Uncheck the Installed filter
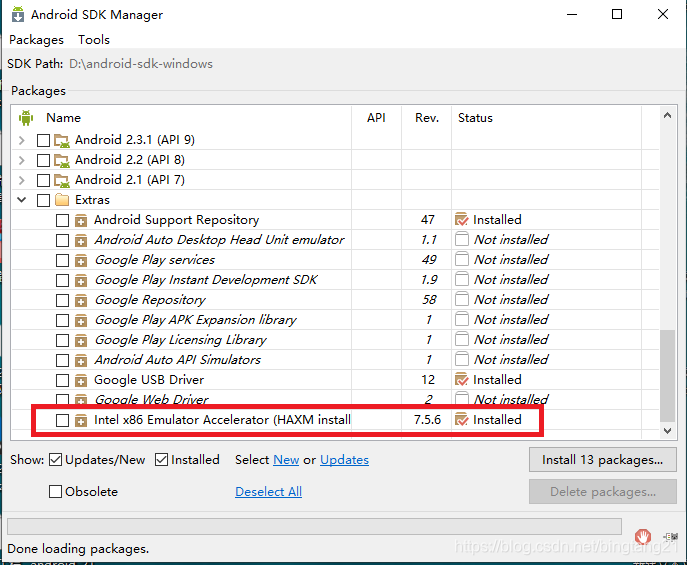687x565 pixels. 161,460
